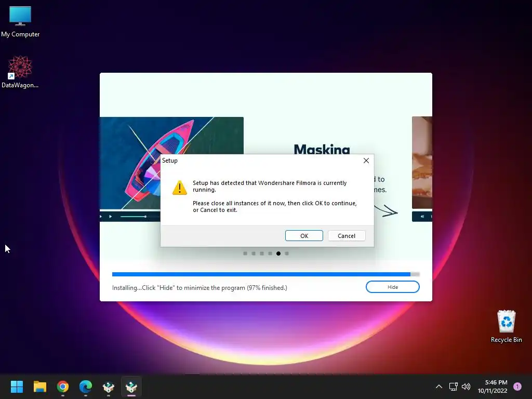Open the clock and date flyout
The image size is (532, 399).
[x=493, y=387]
